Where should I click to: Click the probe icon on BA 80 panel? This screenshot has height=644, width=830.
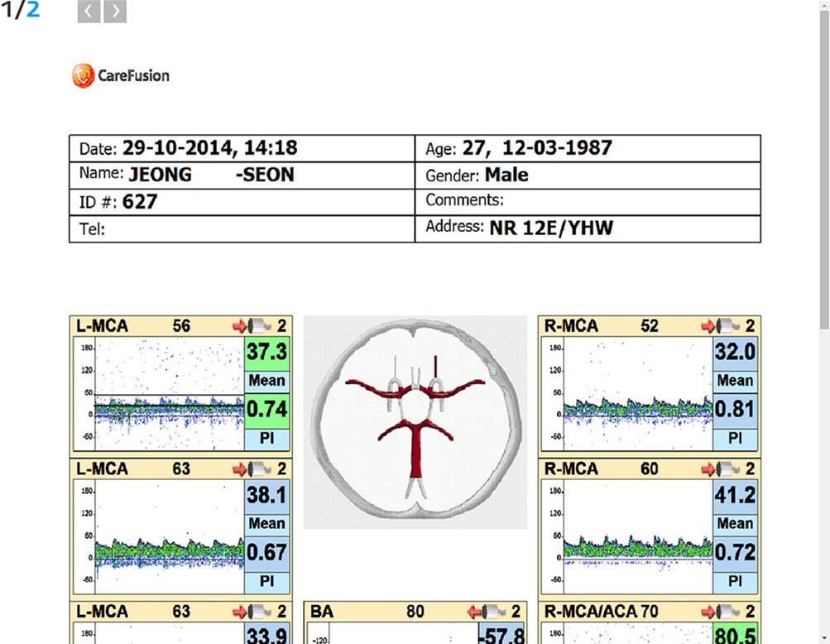click(x=487, y=612)
